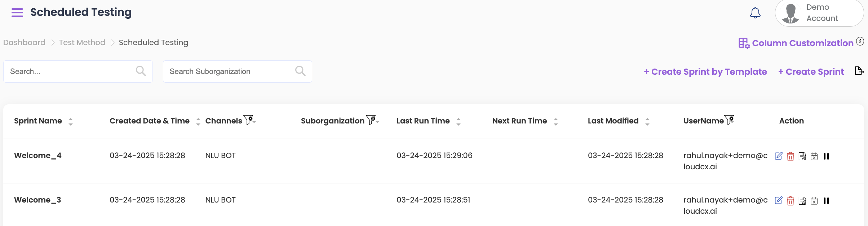This screenshot has height=226, width=868.
Task: Click the Column Customization info icon
Action: click(860, 41)
